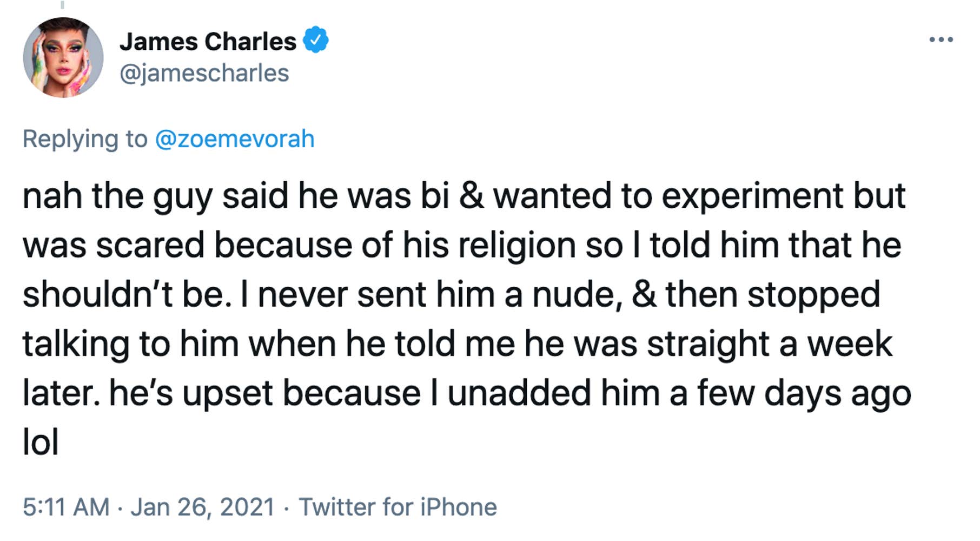Select the verified badge next to the name
Viewport: 980px width, 541px height.
pos(315,39)
